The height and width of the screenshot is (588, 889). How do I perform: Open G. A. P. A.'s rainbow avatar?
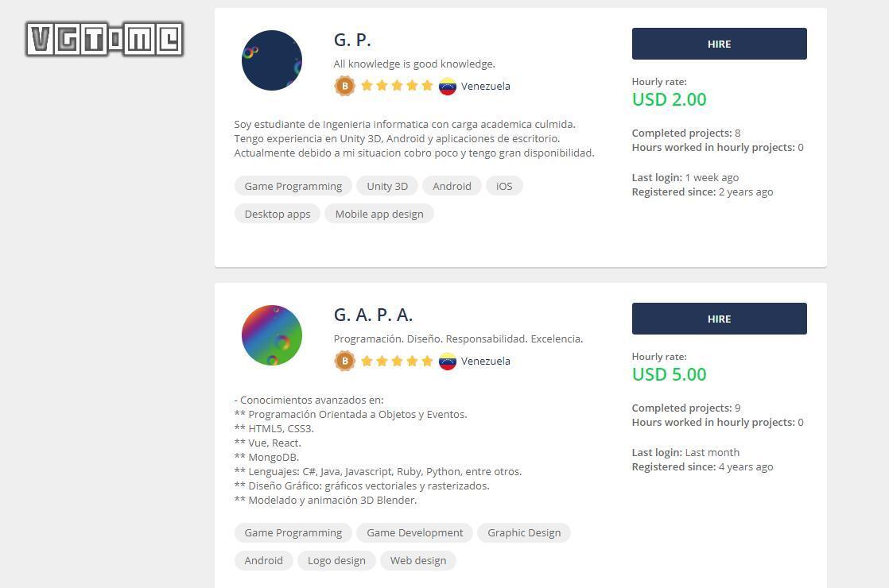[x=272, y=335]
